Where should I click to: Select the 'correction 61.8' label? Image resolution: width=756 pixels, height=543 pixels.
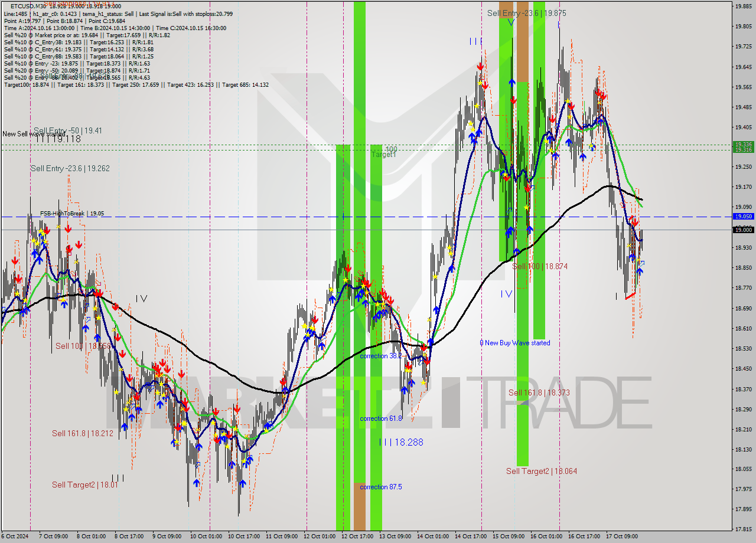(381, 418)
